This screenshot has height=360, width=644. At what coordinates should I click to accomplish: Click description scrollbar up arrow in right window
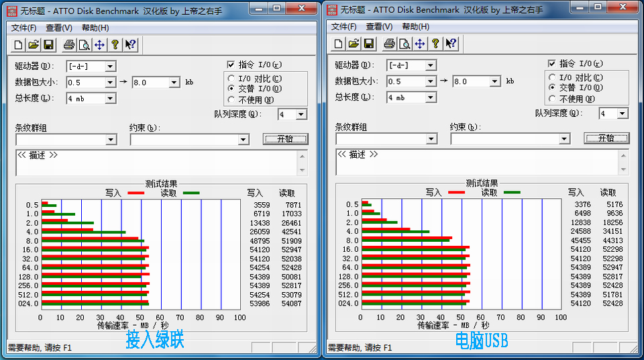pos(623,155)
